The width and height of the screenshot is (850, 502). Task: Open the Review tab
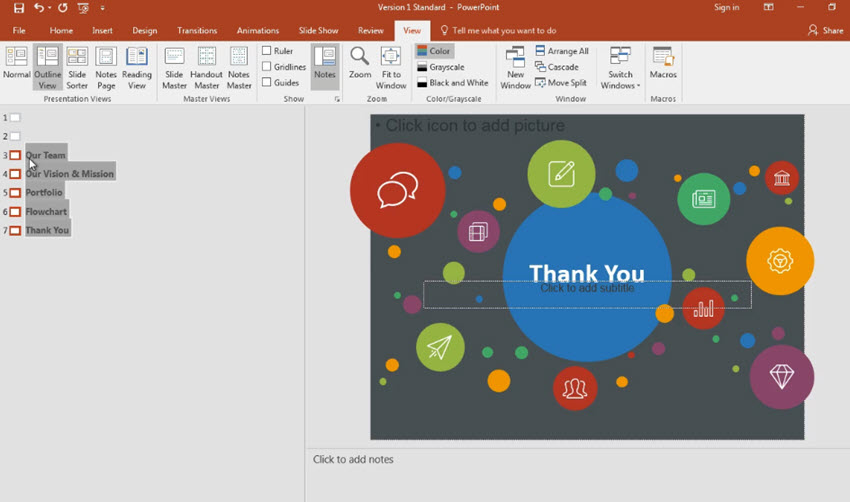pyautogui.click(x=371, y=30)
